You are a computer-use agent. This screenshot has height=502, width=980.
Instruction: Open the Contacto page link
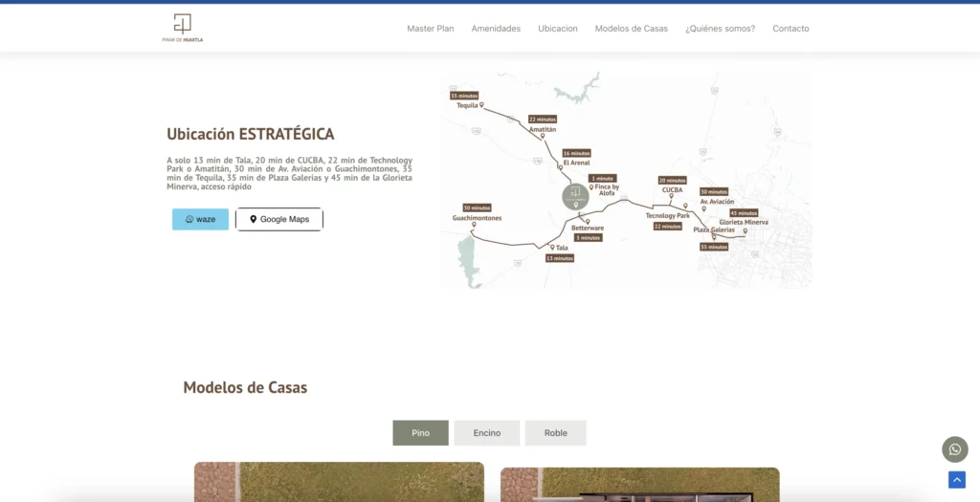[791, 29]
